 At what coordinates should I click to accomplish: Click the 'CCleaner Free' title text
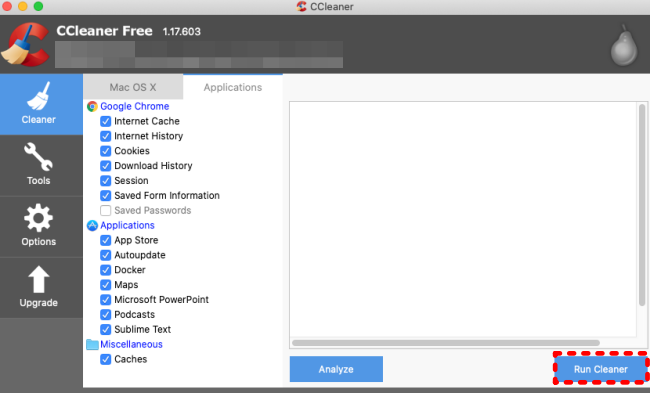104,31
